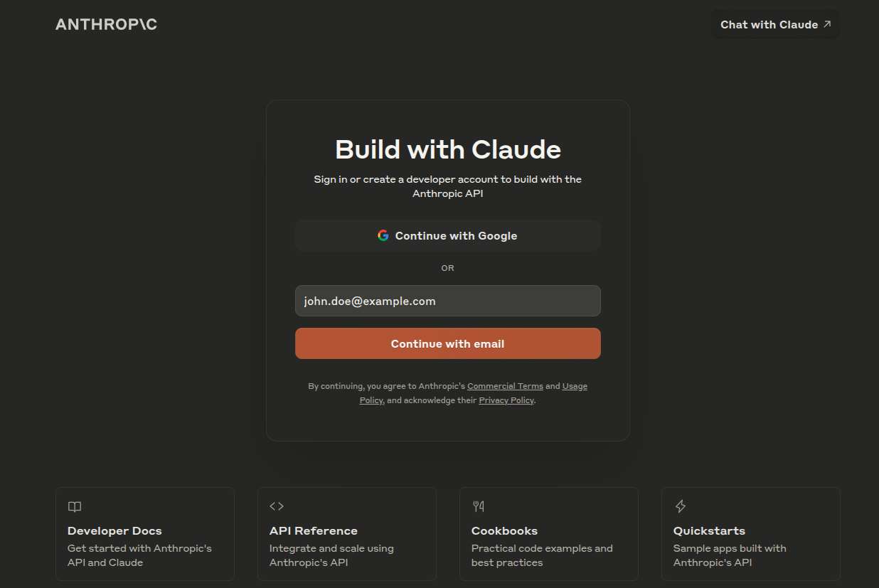Select the Developer Docs book icon
This screenshot has height=588, width=879.
[75, 506]
